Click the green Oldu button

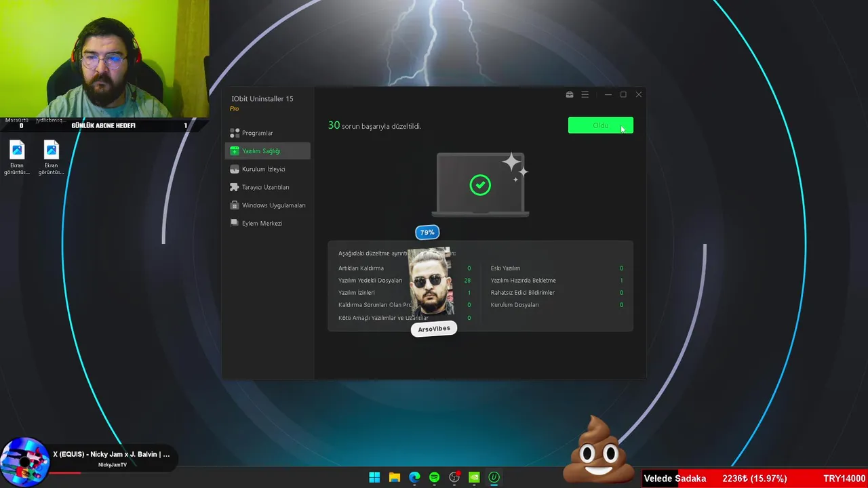[x=601, y=125]
